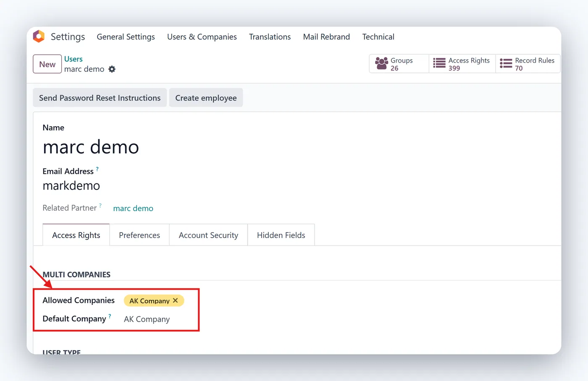Click the Related Partner label
This screenshot has width=588, height=381.
(x=70, y=208)
